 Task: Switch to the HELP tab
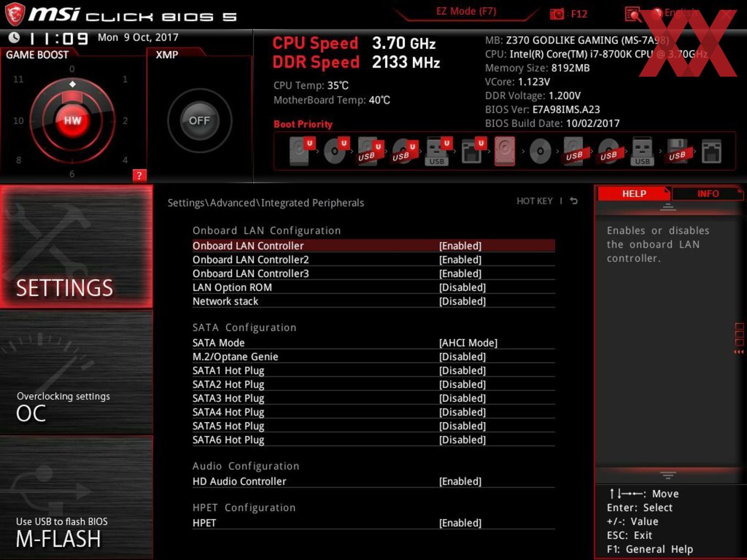pyautogui.click(x=634, y=193)
